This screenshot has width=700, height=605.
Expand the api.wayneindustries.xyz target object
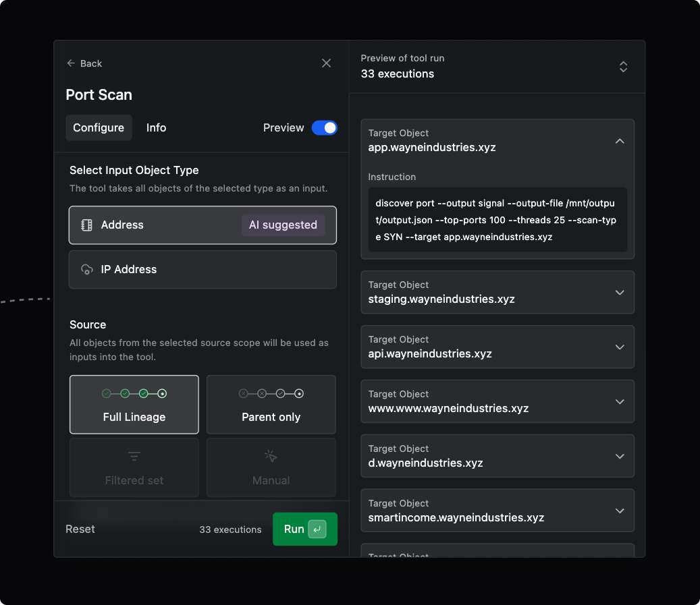620,347
